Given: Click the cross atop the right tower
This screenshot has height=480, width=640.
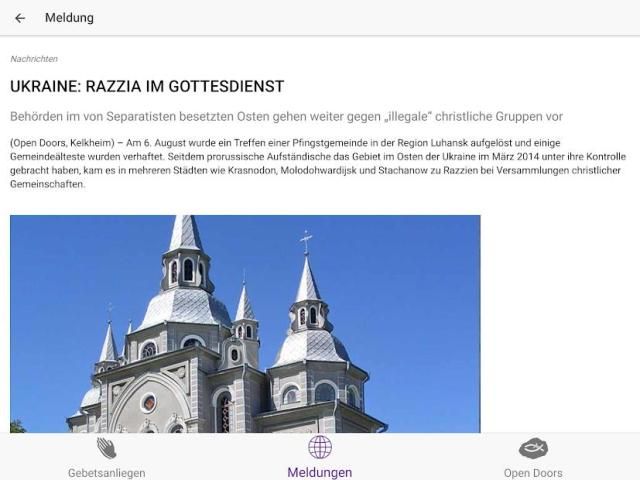Looking at the screenshot, I should pos(306,240).
